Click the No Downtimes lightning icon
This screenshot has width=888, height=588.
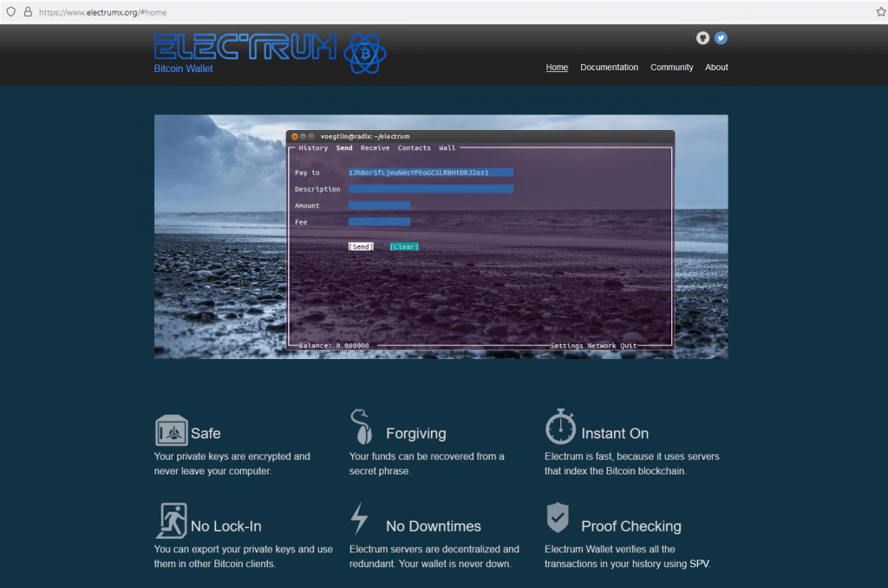[359, 519]
